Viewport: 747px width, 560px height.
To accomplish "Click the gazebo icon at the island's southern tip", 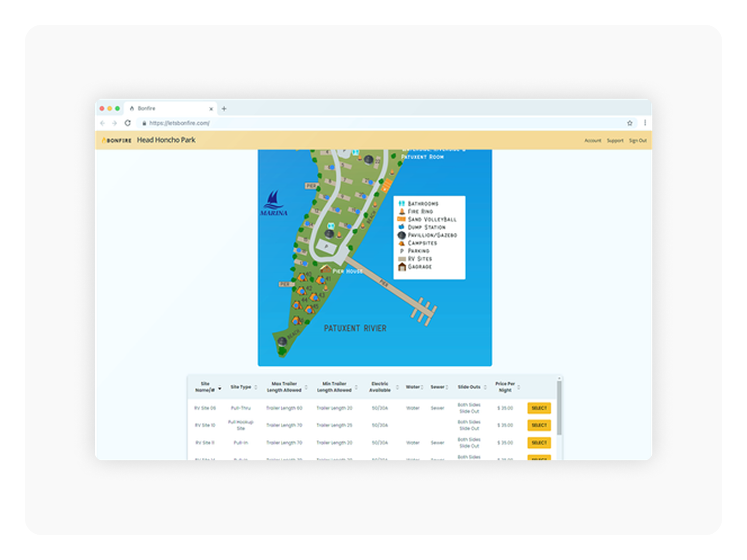I will (x=282, y=341).
